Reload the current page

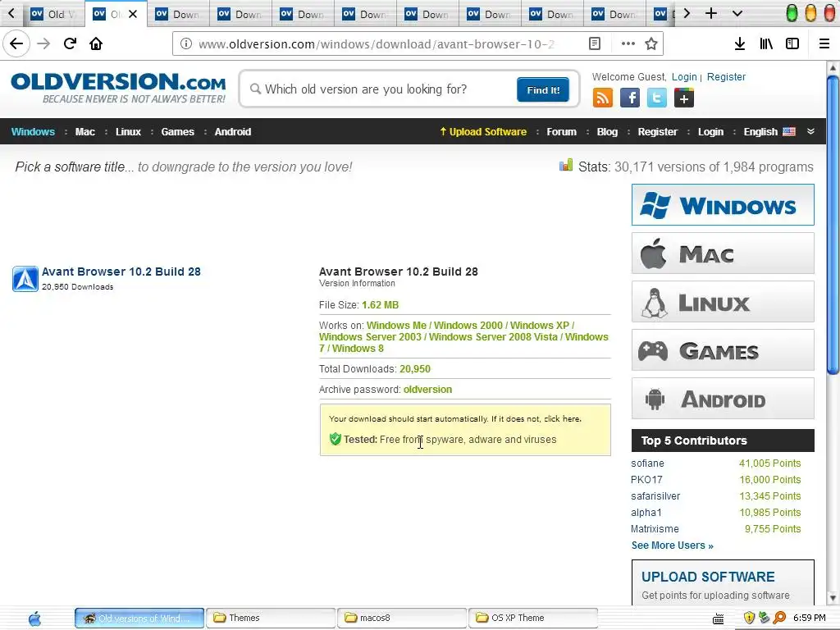[x=70, y=43]
